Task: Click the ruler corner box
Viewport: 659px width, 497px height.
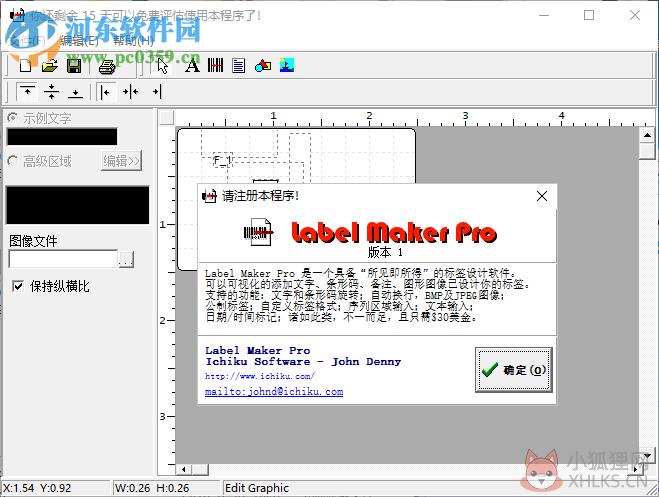Action: coord(167,118)
